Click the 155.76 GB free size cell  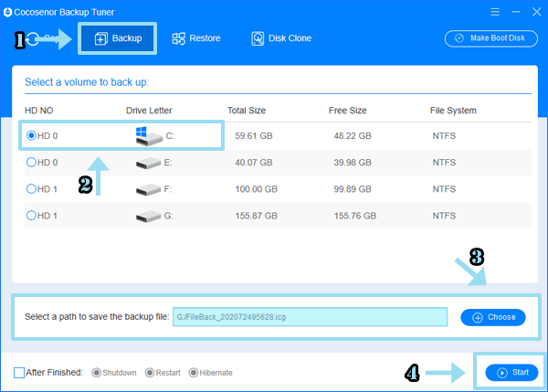(x=355, y=216)
